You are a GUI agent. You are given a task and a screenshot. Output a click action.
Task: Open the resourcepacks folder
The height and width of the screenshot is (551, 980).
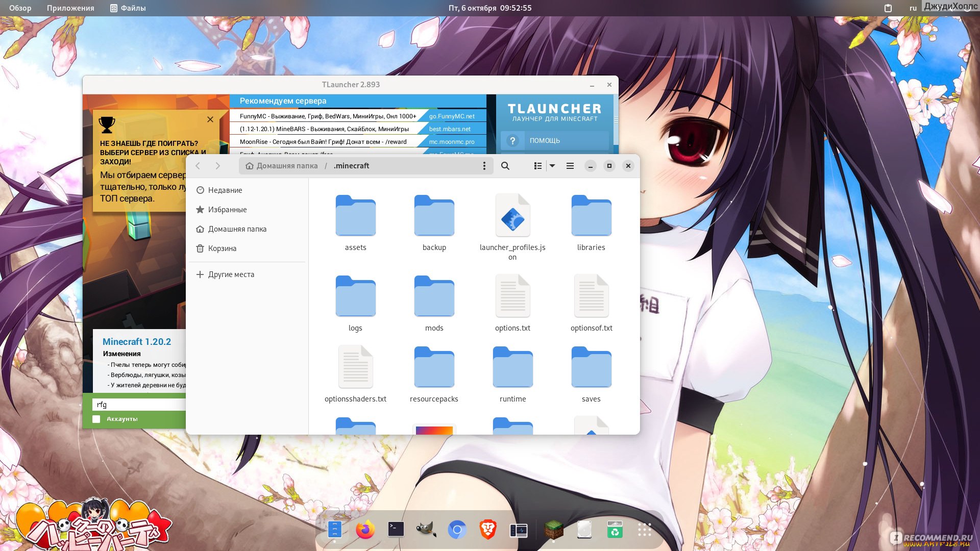click(434, 374)
